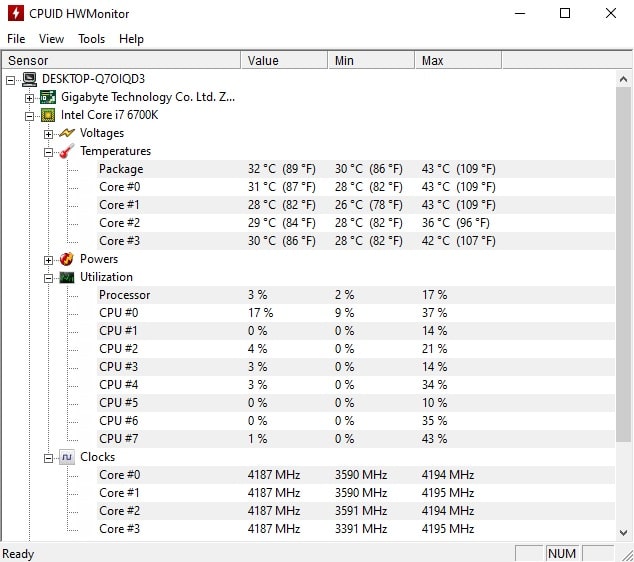Click the DESKTOP-Q7OIQD3 computer icon
This screenshot has width=634, height=562.
[30, 79]
